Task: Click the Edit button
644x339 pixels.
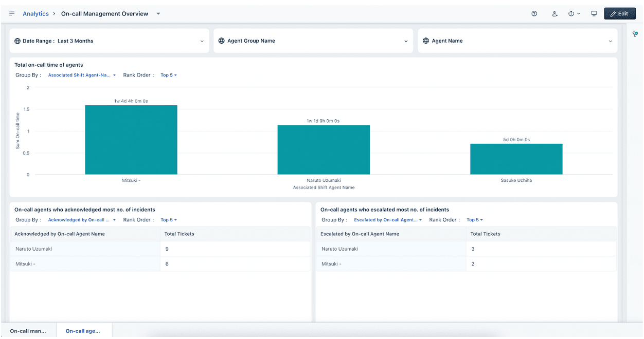Action: 619,14
